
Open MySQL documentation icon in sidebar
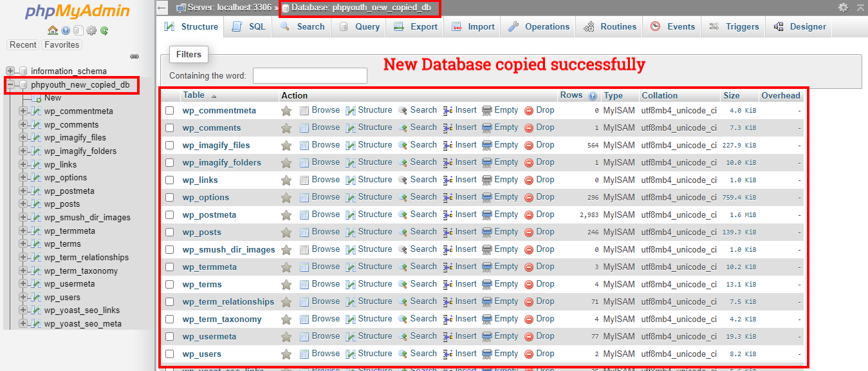tap(78, 30)
